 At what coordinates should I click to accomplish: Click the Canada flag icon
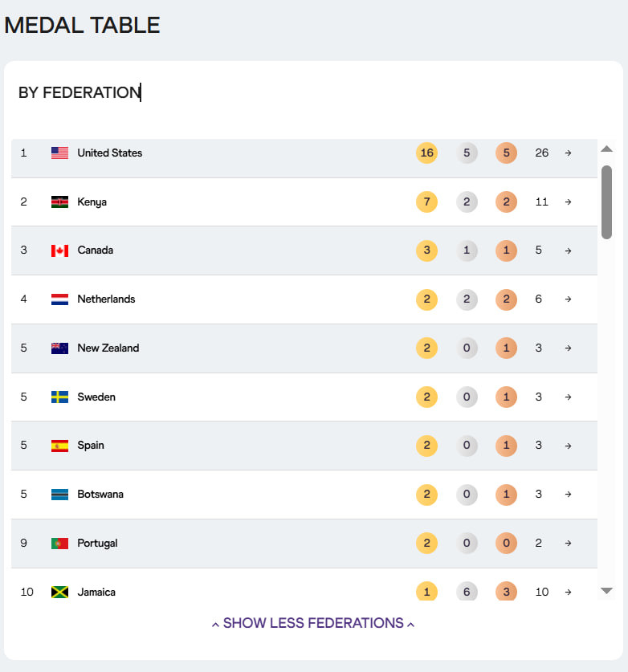point(59,250)
